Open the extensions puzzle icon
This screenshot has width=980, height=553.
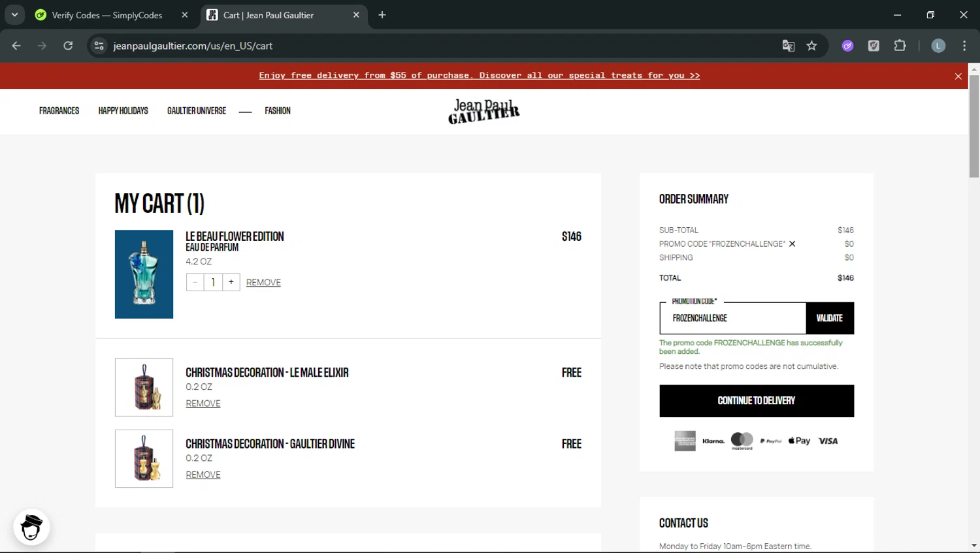pos(900,46)
